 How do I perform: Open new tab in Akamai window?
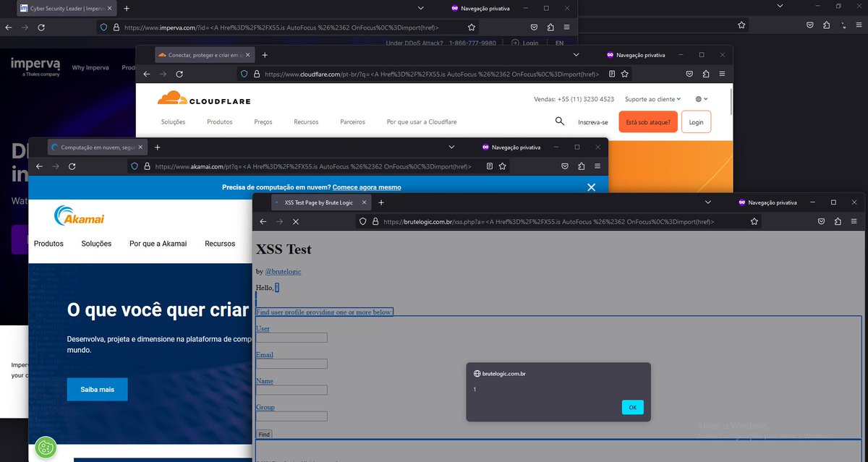(x=157, y=147)
